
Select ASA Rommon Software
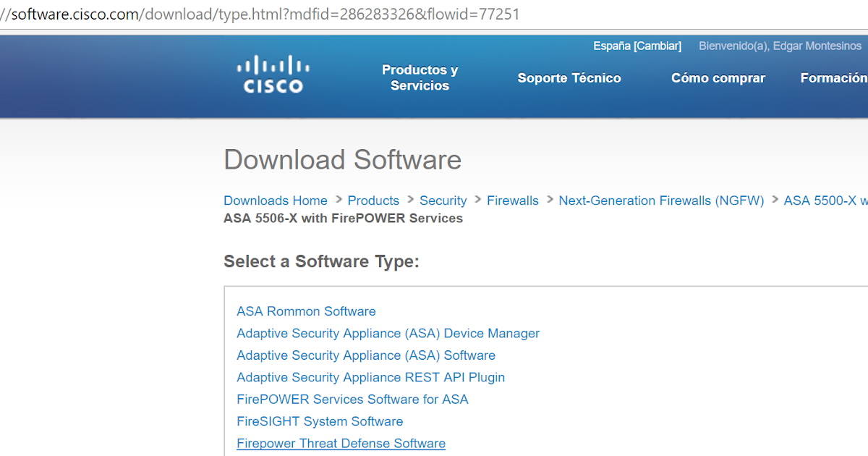pos(306,311)
